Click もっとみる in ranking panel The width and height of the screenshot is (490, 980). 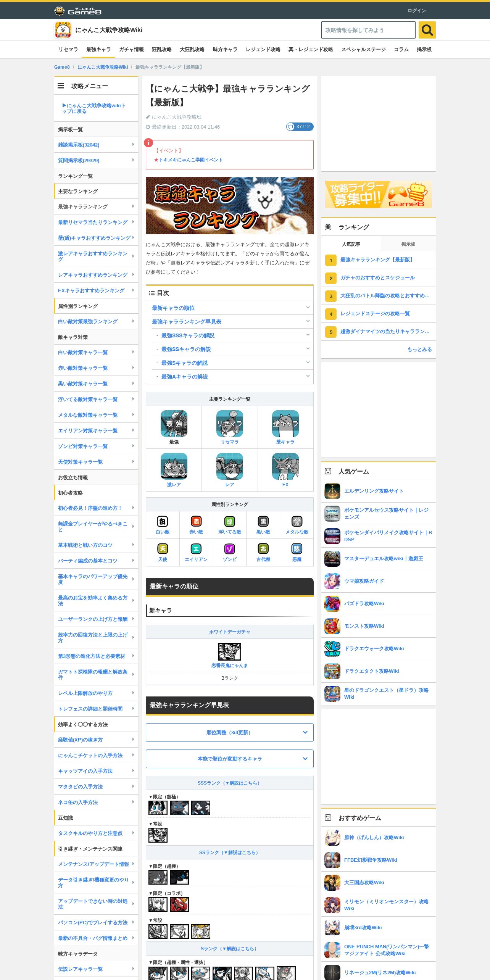click(420, 350)
